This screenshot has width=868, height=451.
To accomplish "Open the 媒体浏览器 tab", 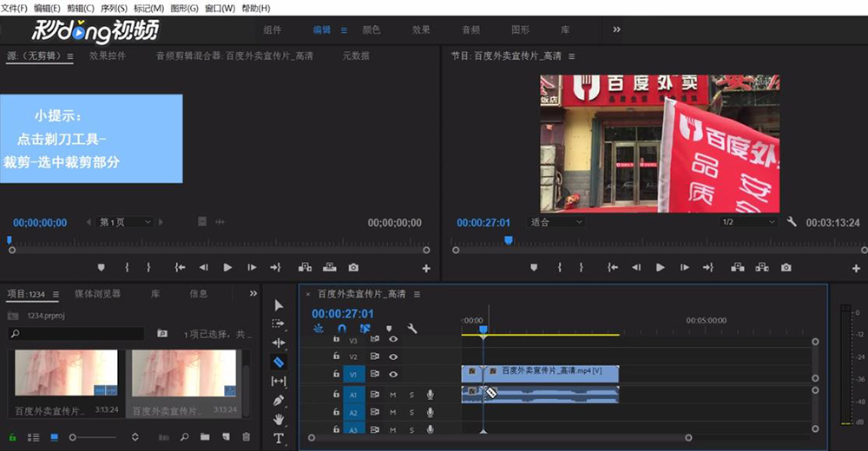I will (97, 294).
